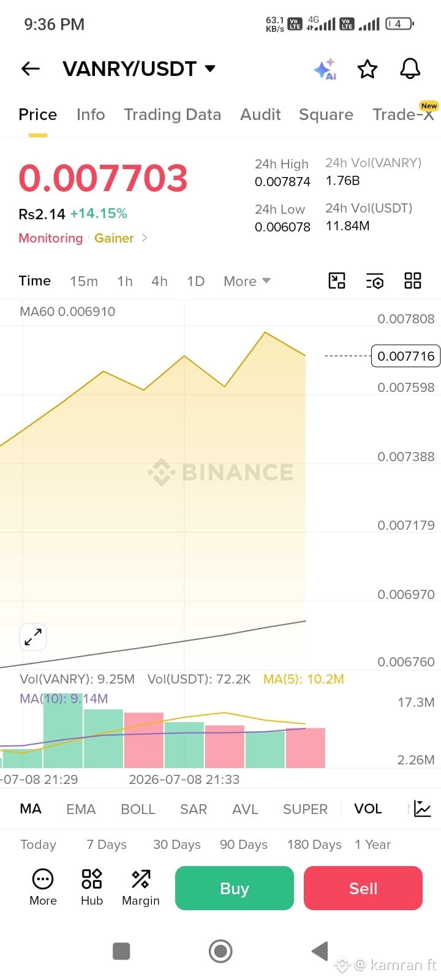Open the grid layout icon

413,281
